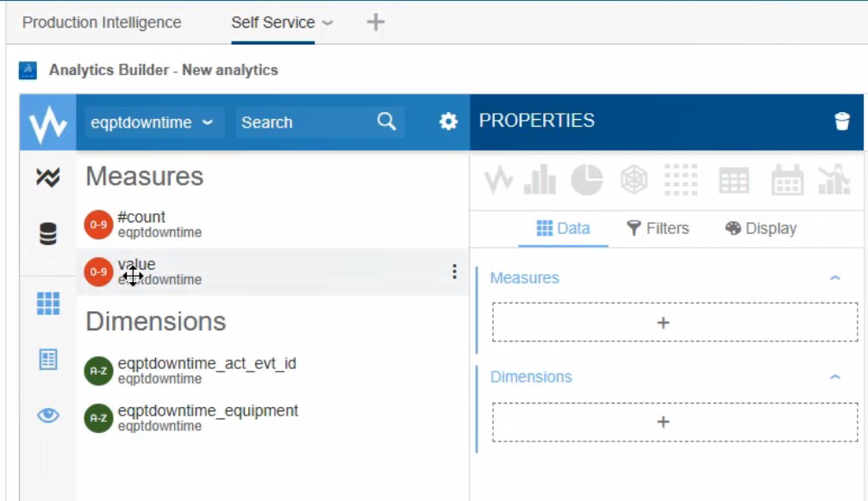
Task: Select the radar spider chart icon
Action: (x=634, y=180)
